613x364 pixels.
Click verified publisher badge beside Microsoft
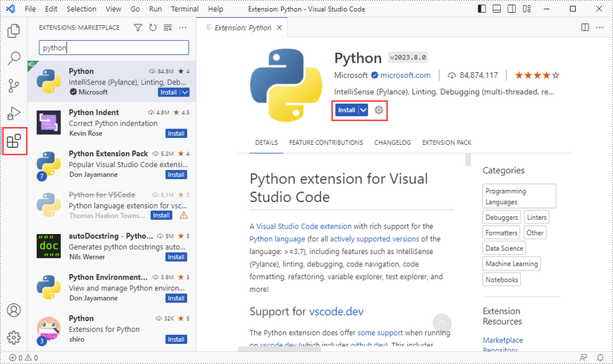[374, 75]
